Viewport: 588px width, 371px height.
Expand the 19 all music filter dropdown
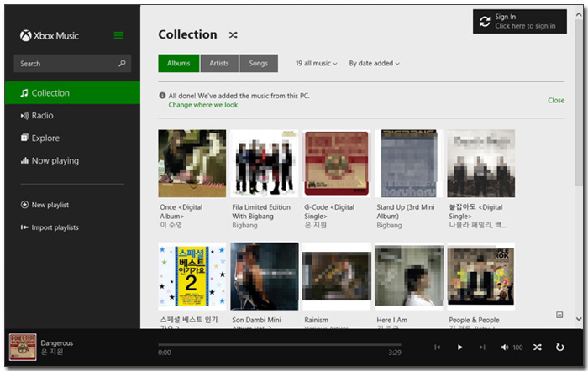pos(316,63)
